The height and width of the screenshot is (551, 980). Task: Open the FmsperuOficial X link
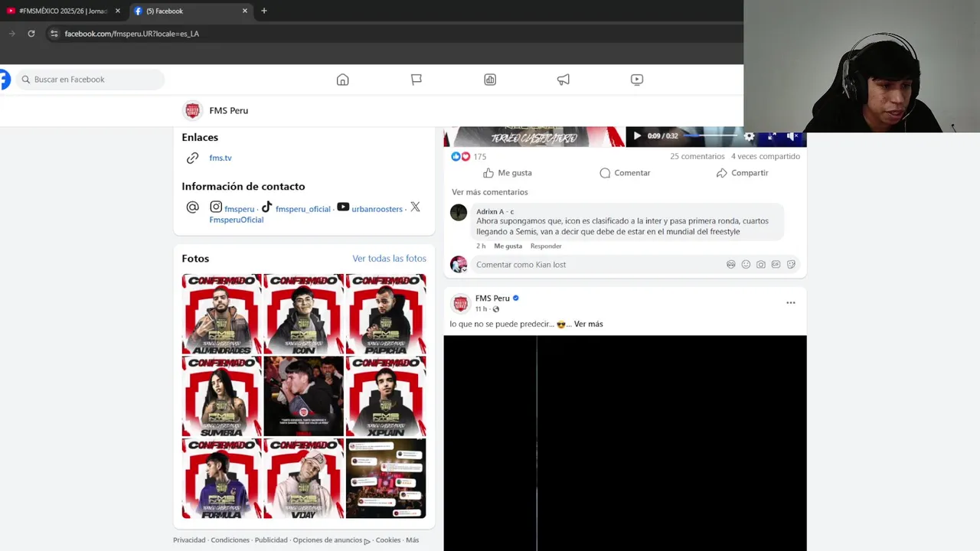tap(237, 220)
